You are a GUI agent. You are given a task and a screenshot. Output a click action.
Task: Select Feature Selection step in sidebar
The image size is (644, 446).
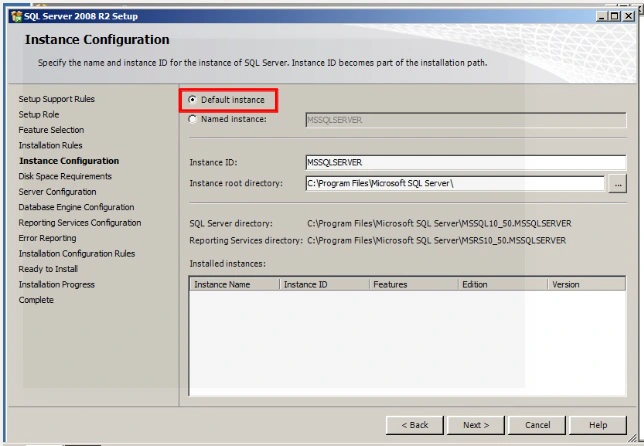51,130
